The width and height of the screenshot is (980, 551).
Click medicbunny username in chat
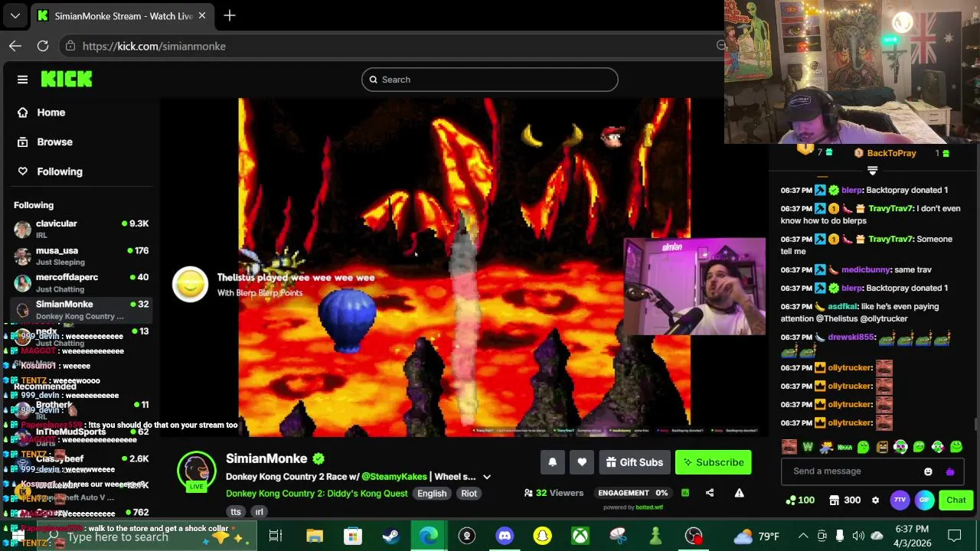click(865, 269)
